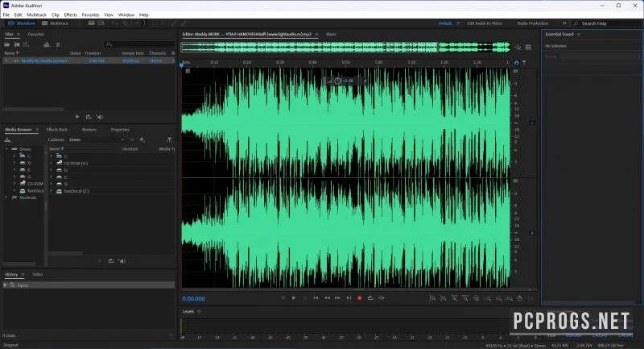Switch to Waveform editor view

[x=22, y=23]
